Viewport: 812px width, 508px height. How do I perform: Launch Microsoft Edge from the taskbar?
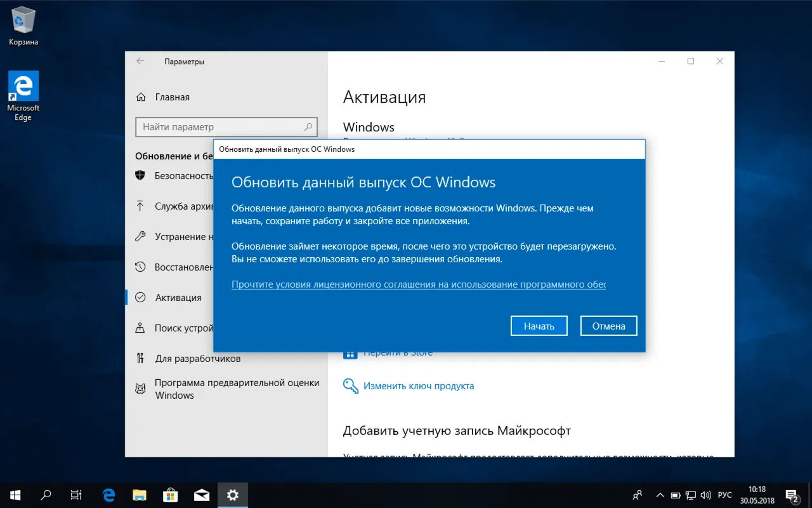[x=108, y=495]
